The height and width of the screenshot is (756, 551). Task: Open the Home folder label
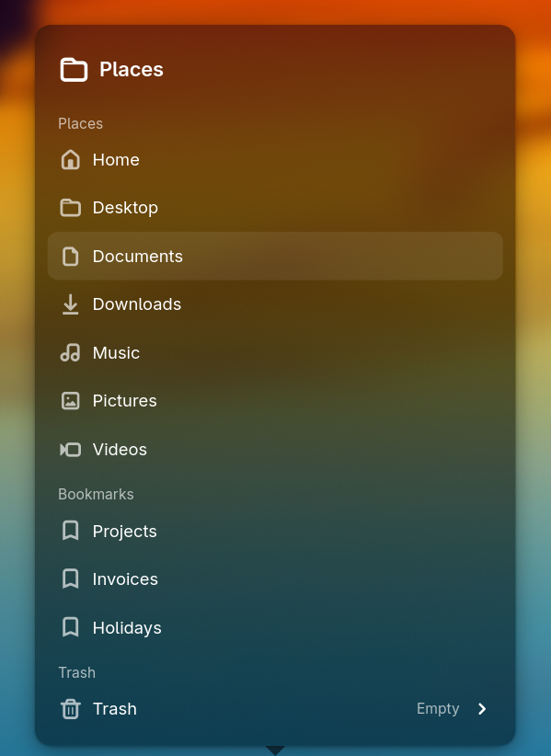[116, 160]
